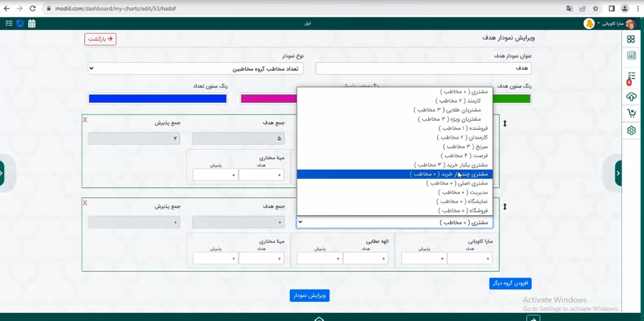644x321 pixels.
Task: Open the second group's contact group dropdown
Action: tap(394, 222)
